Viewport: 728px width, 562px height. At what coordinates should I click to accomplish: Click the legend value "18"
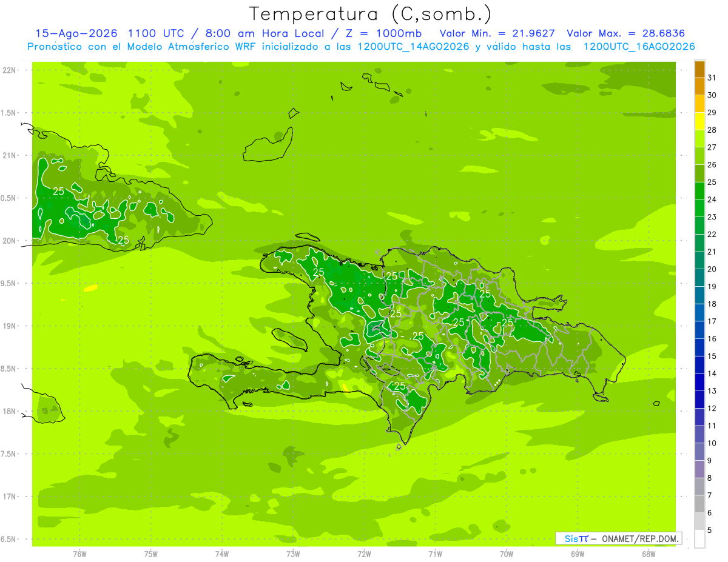tap(712, 304)
